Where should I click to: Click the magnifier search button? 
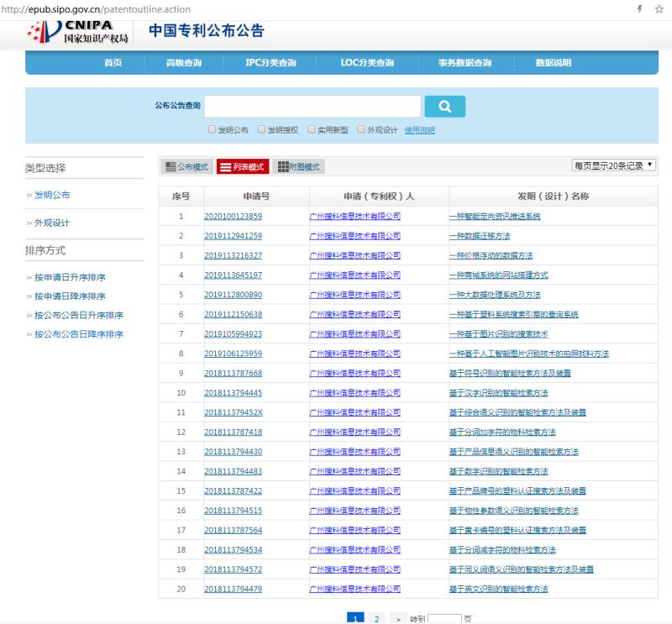[445, 107]
